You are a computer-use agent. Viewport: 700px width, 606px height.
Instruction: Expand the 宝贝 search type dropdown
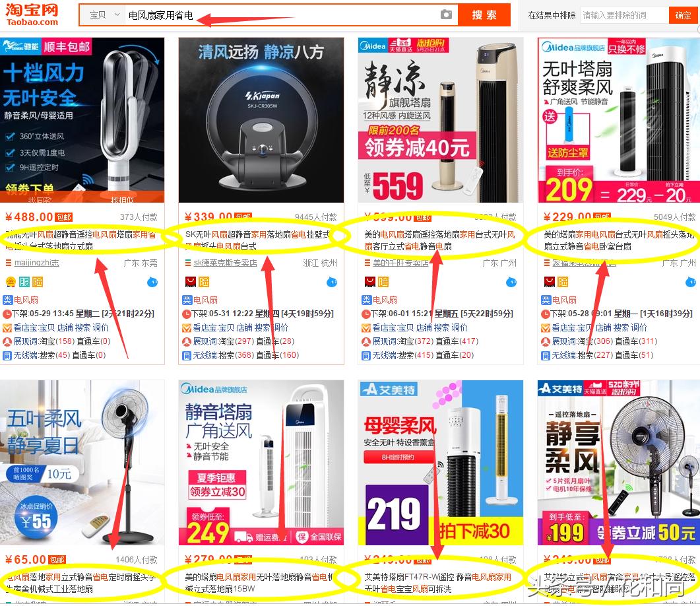(104, 15)
